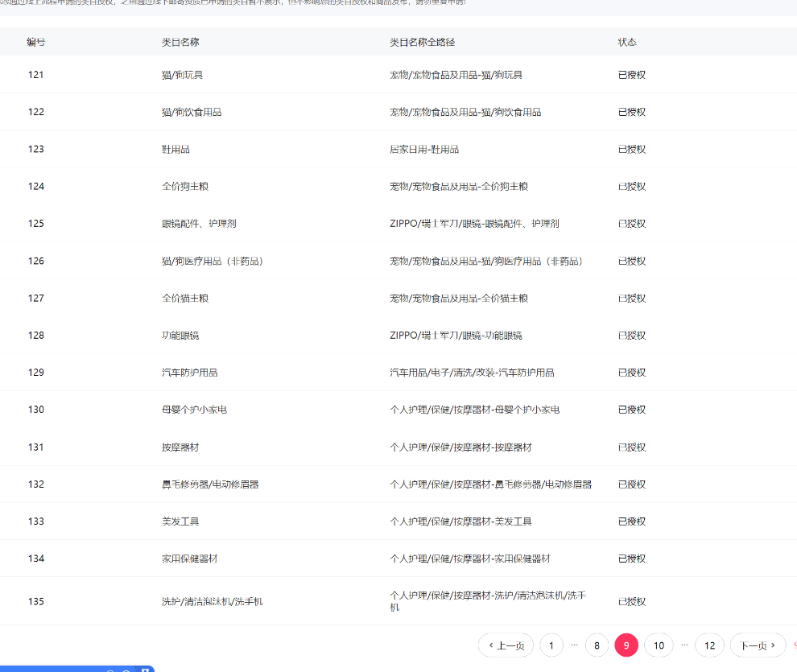Click full path of 汽车防护用品 row
The image size is (797, 672).
(472, 373)
